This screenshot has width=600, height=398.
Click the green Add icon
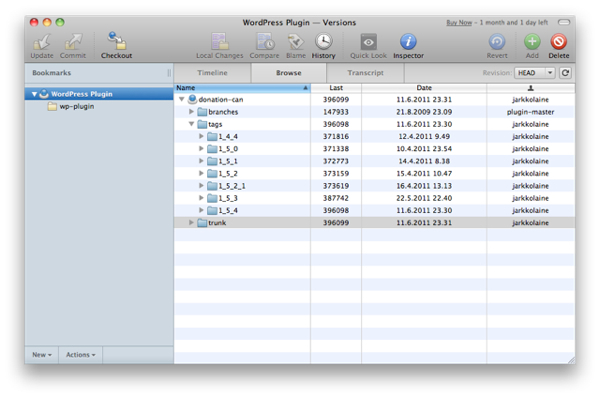(532, 42)
